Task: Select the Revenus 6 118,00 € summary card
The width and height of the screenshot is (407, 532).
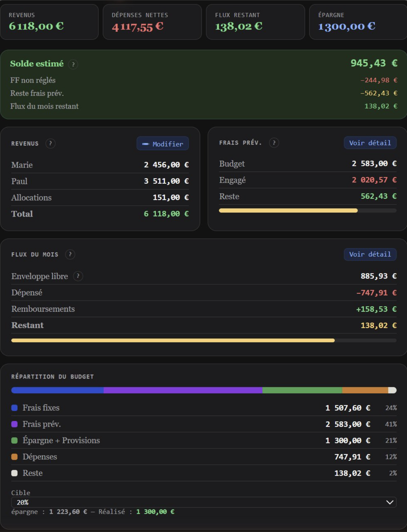Action: pyautogui.click(x=49, y=22)
